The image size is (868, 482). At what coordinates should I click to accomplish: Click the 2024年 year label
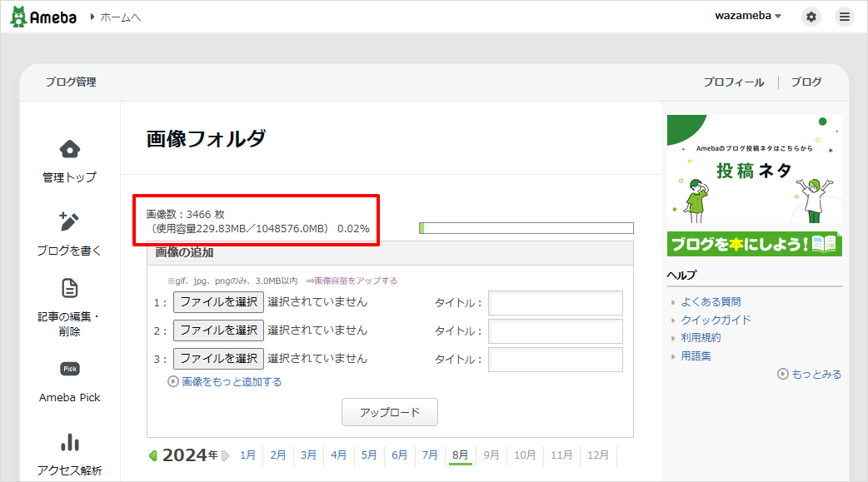click(x=190, y=455)
